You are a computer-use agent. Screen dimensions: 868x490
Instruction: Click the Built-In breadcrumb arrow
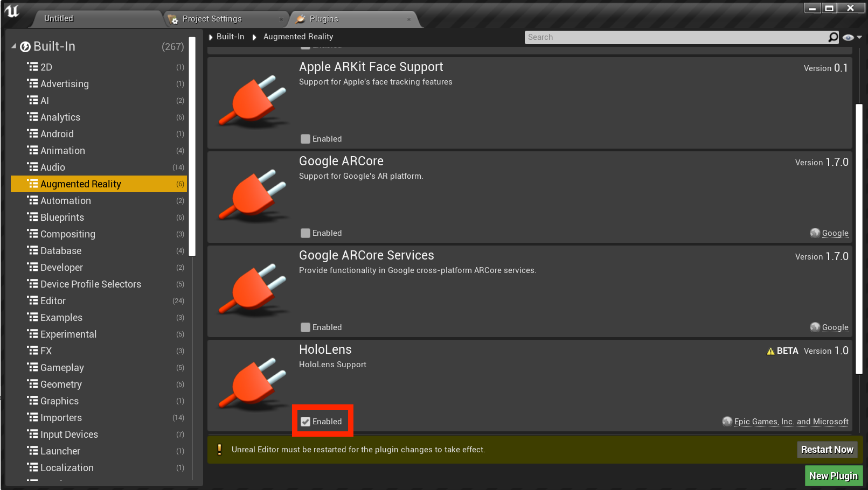[x=211, y=37]
